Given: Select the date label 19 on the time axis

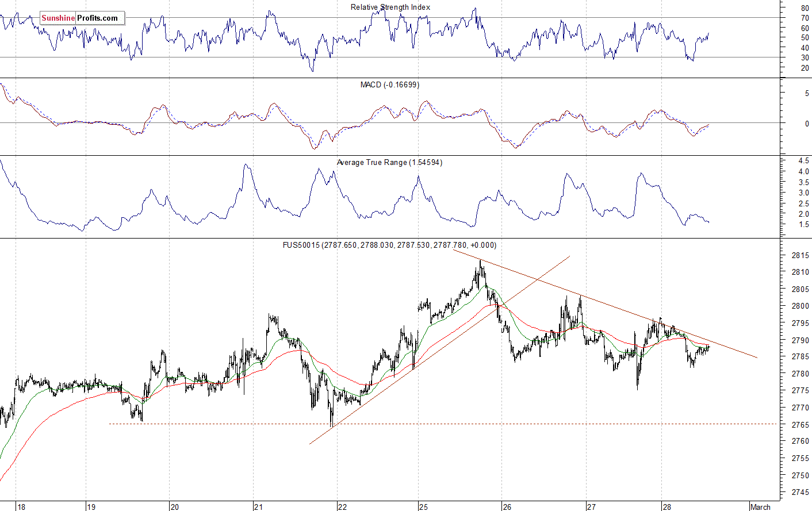Looking at the screenshot, I should [91, 507].
